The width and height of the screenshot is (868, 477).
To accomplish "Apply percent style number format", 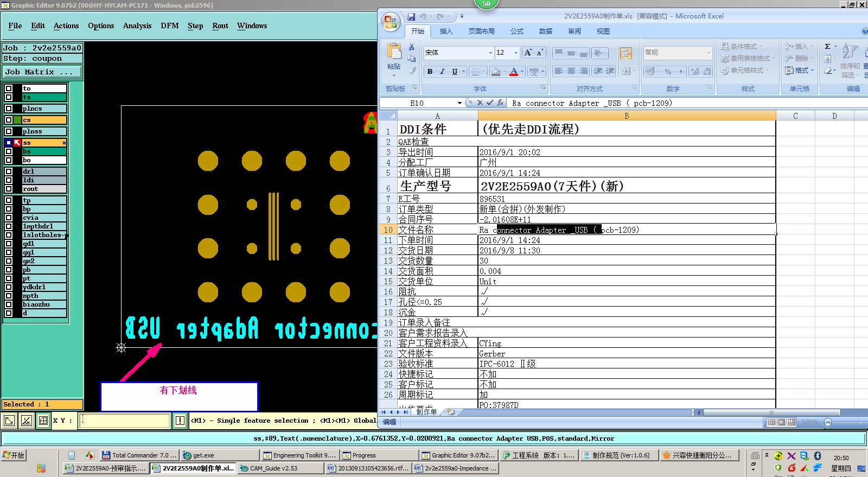I will click(668, 72).
